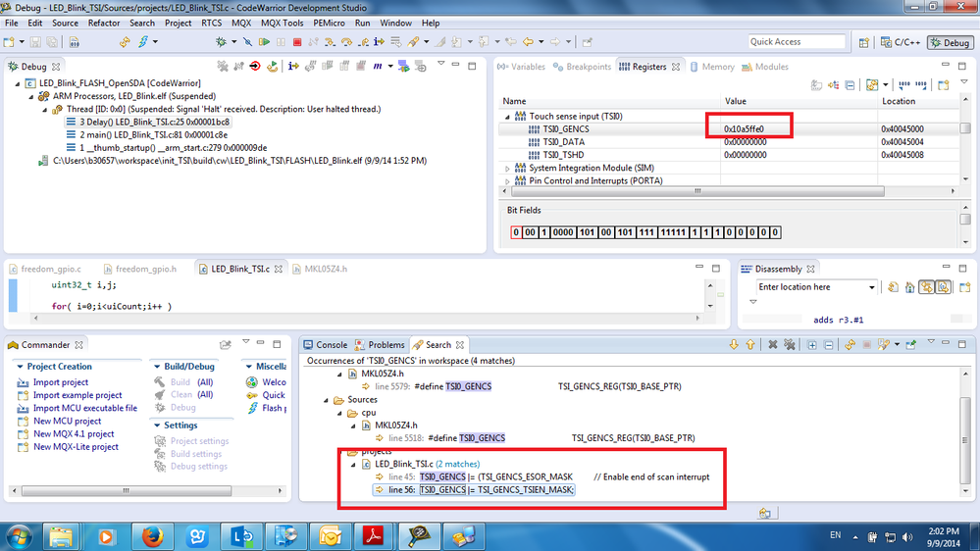The height and width of the screenshot is (551, 980).
Task: Click Disassembly refresh view icon
Action: (x=893, y=287)
